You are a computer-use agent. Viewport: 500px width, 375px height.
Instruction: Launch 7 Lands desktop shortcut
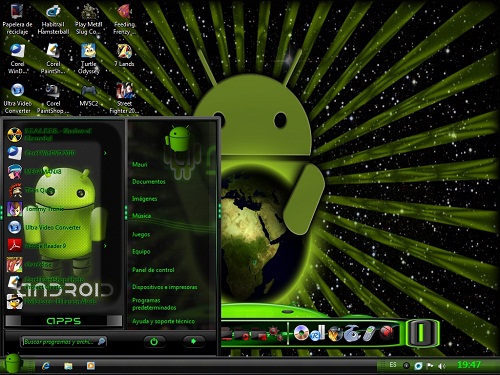[x=124, y=55]
